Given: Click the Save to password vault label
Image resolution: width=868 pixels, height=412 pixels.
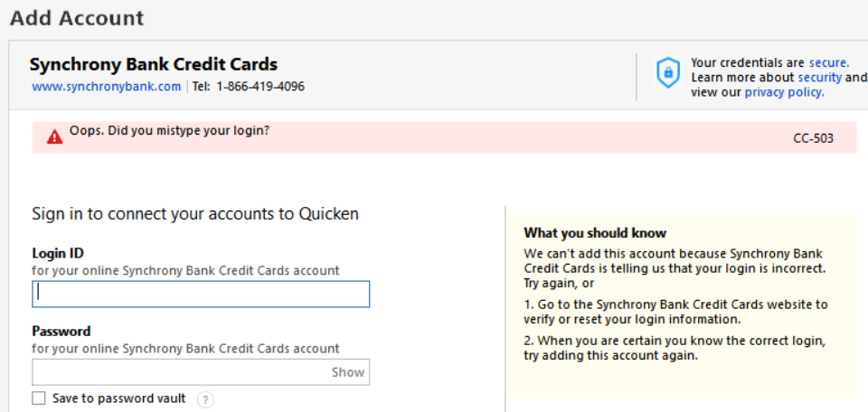Looking at the screenshot, I should pyautogui.click(x=119, y=398).
